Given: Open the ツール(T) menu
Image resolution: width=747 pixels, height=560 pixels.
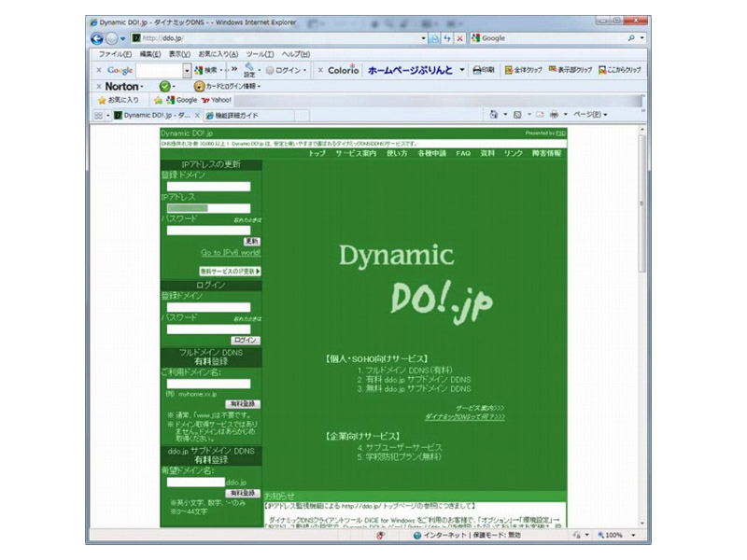Looking at the screenshot, I should (x=260, y=54).
